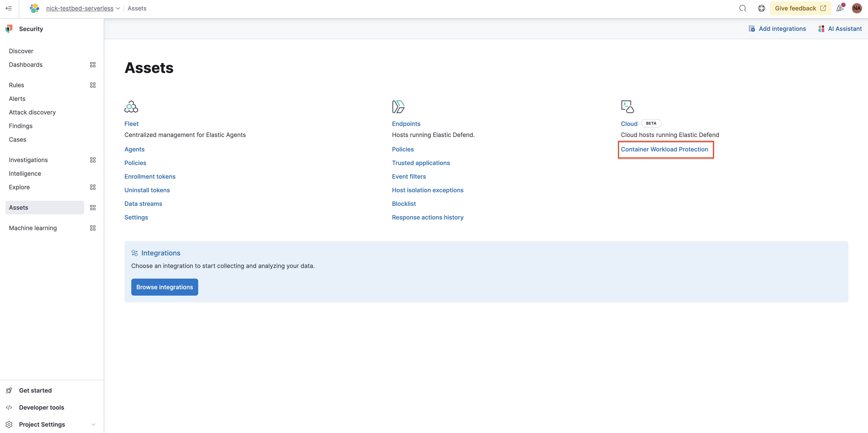Click the Integrations section icon
Viewport: 868px width, 433px height.
(134, 253)
